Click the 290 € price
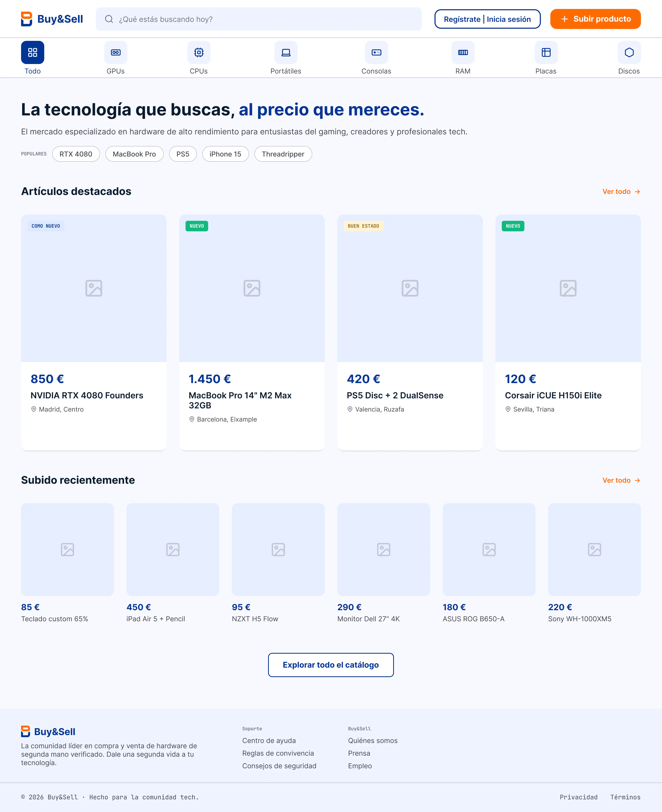This screenshot has width=662, height=812. coord(349,607)
